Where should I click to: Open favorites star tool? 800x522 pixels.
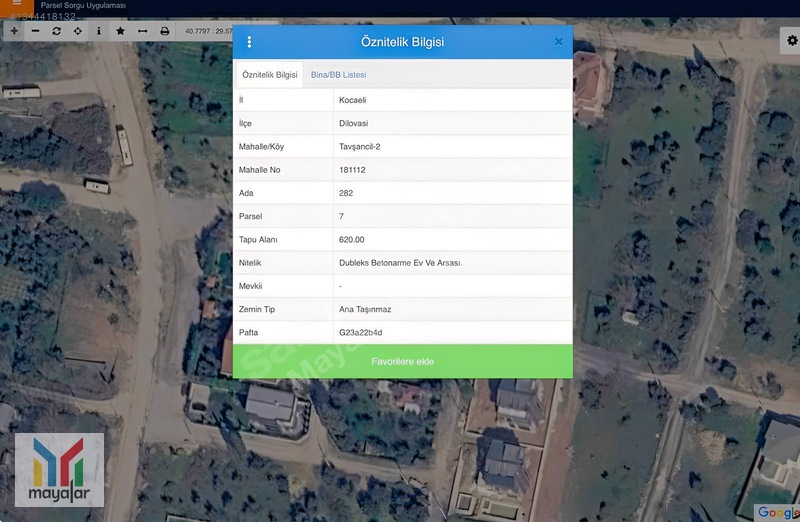[120, 31]
